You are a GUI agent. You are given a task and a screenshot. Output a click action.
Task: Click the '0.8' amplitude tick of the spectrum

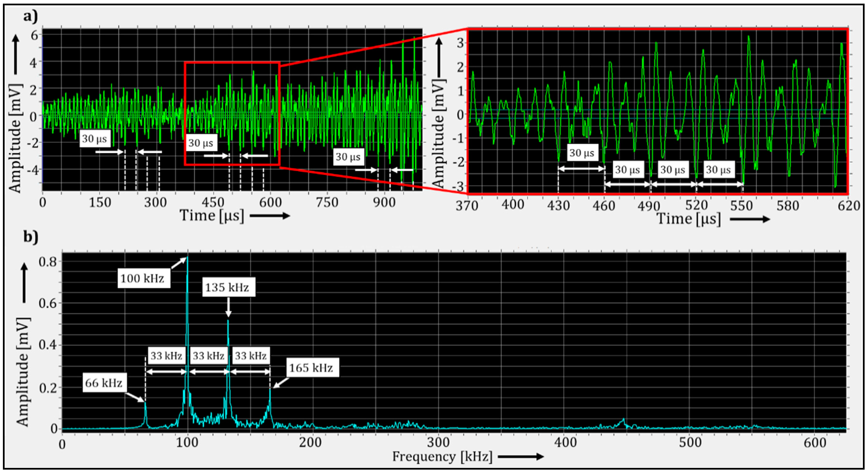tap(48, 262)
